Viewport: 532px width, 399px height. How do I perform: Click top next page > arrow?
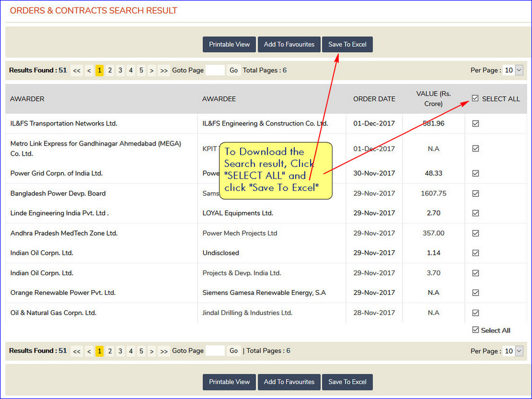coord(152,71)
